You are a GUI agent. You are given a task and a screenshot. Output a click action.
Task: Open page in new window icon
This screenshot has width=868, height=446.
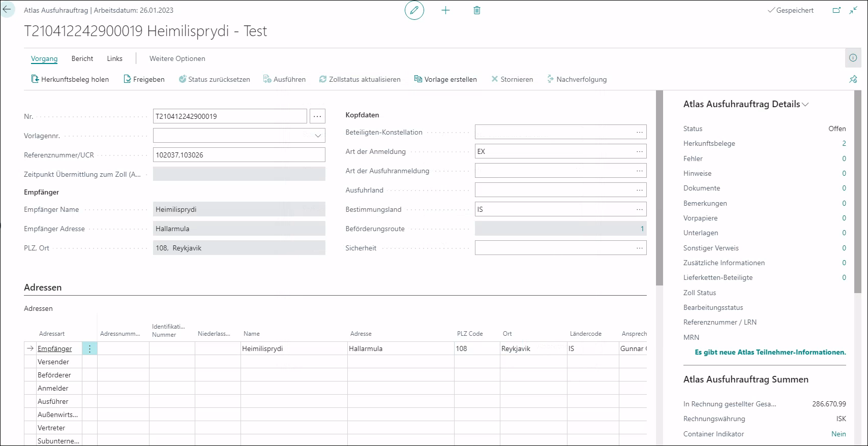tap(836, 10)
